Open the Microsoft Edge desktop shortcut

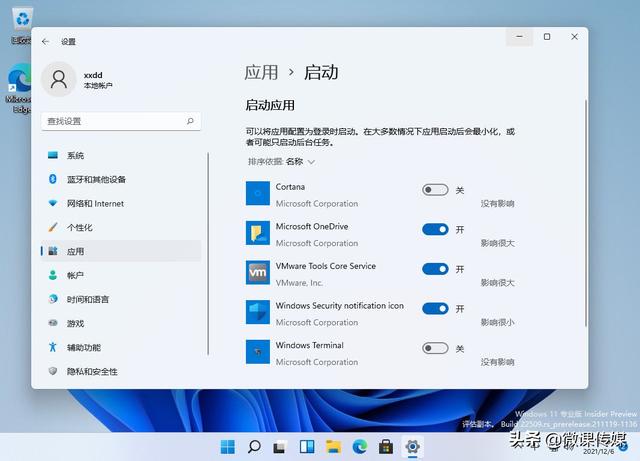(x=19, y=88)
